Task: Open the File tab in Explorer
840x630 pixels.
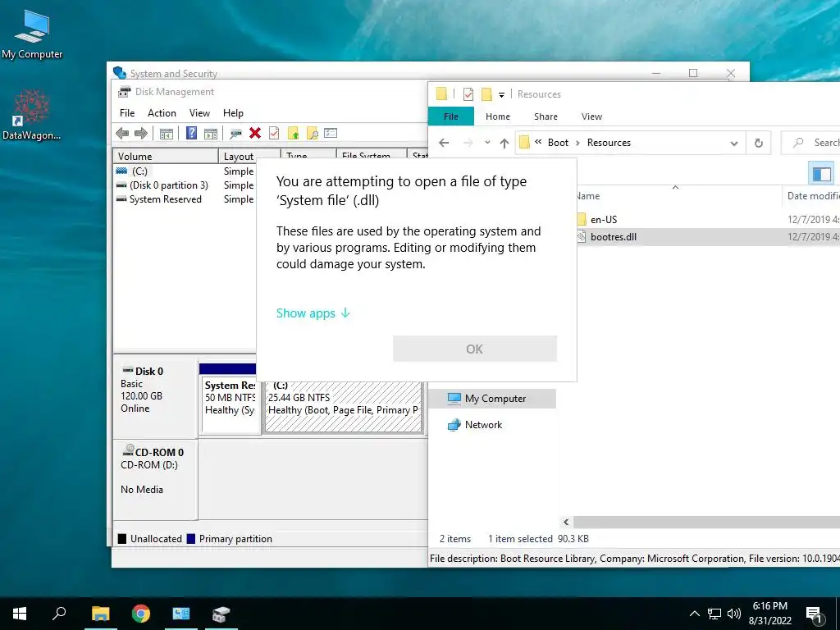Action: [x=451, y=116]
